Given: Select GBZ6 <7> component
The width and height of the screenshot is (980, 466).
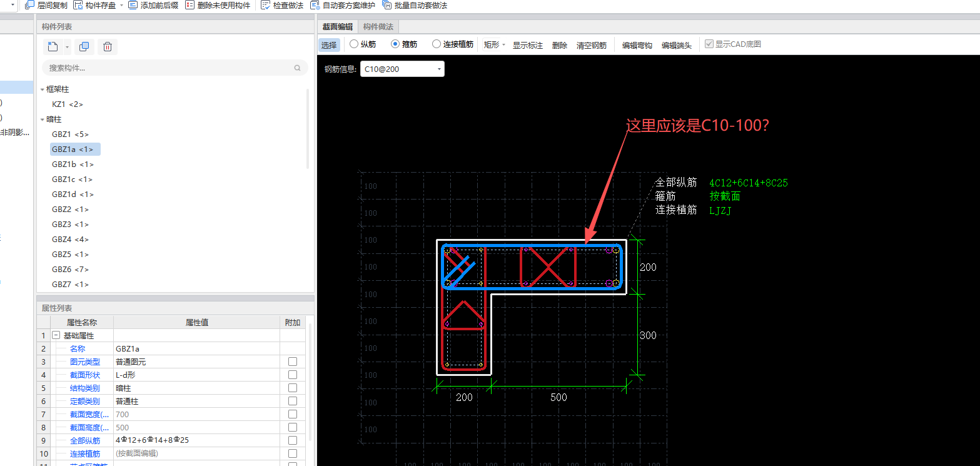Looking at the screenshot, I should [70, 269].
